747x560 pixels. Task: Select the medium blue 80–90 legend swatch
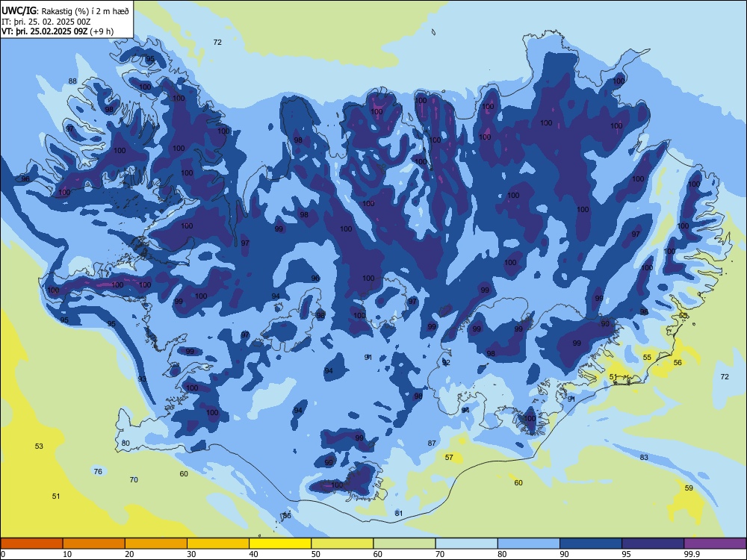[529, 544]
